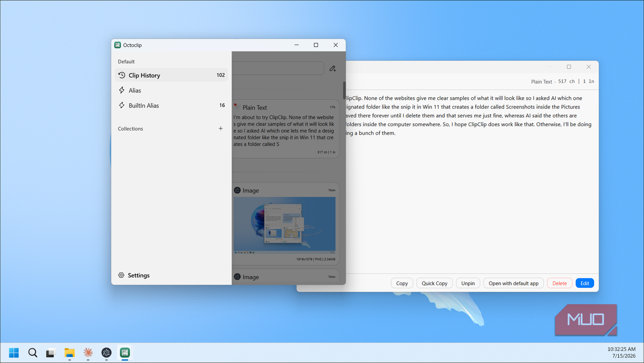Image resolution: width=644 pixels, height=363 pixels.
Task: Click the Default section label
Action: 126,62
